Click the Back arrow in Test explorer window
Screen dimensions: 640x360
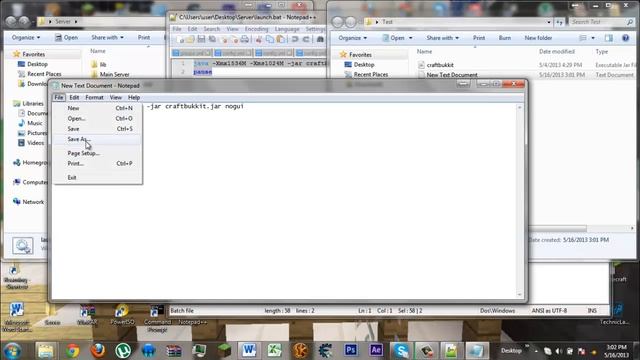(337, 22)
